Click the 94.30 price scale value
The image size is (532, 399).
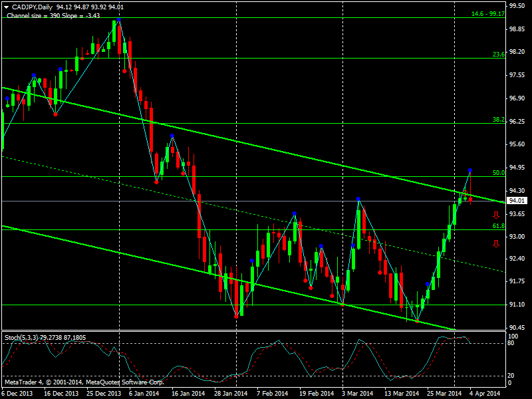pyautogui.click(x=517, y=191)
